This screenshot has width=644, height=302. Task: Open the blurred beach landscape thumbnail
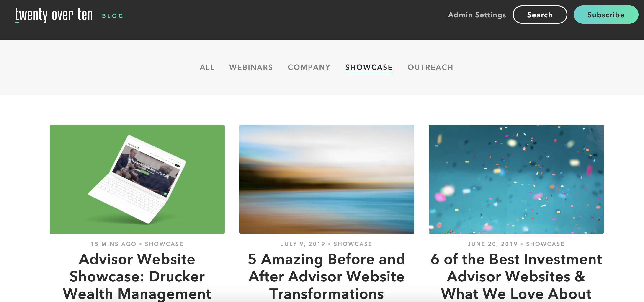pyautogui.click(x=327, y=179)
